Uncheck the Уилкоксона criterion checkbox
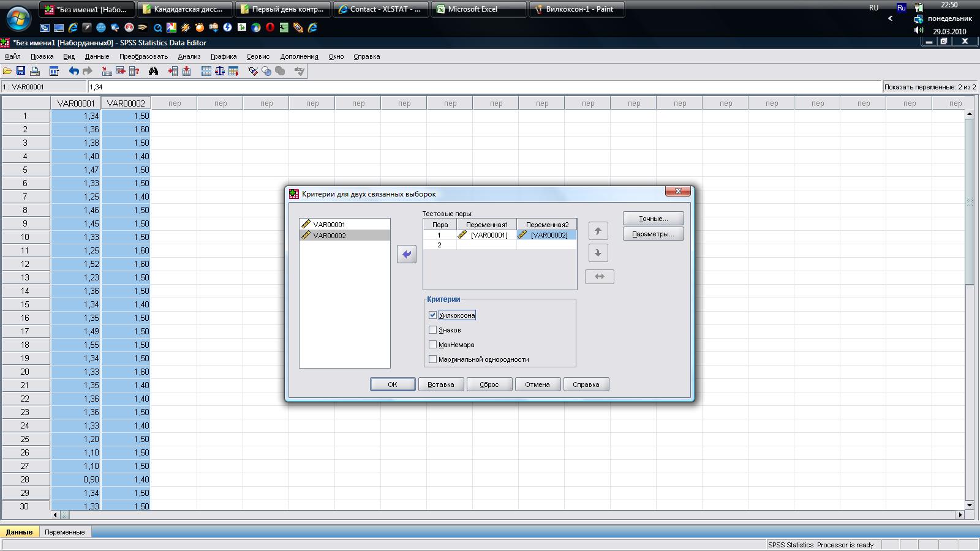This screenshot has height=551, width=980. coord(433,315)
